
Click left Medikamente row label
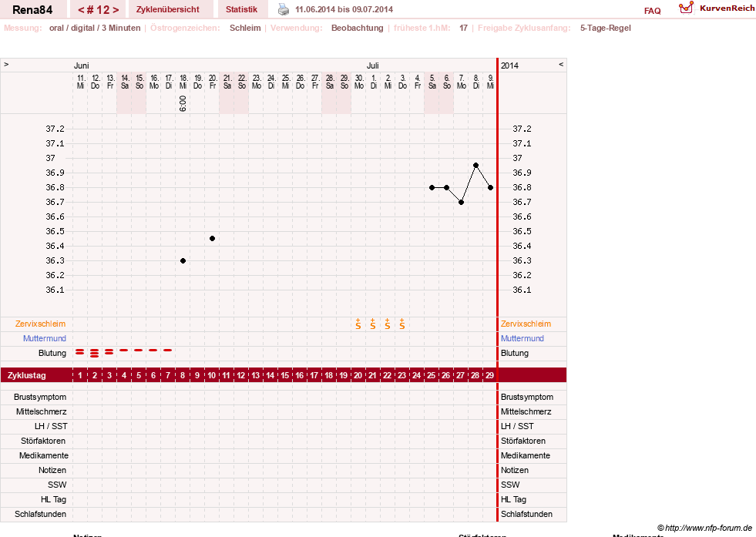(44, 455)
